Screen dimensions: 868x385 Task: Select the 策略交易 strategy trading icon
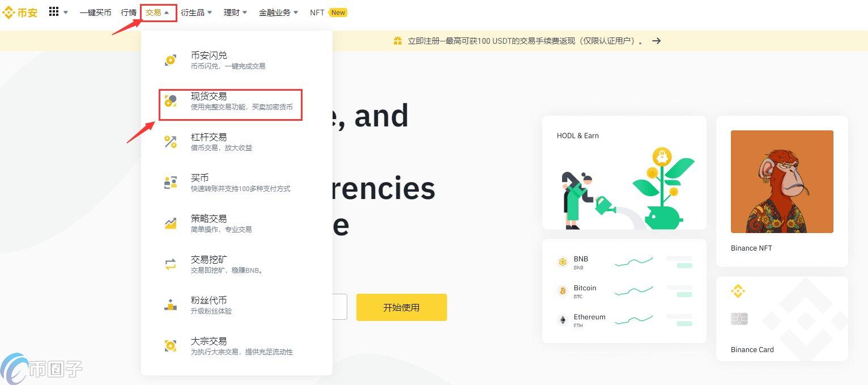point(171,223)
